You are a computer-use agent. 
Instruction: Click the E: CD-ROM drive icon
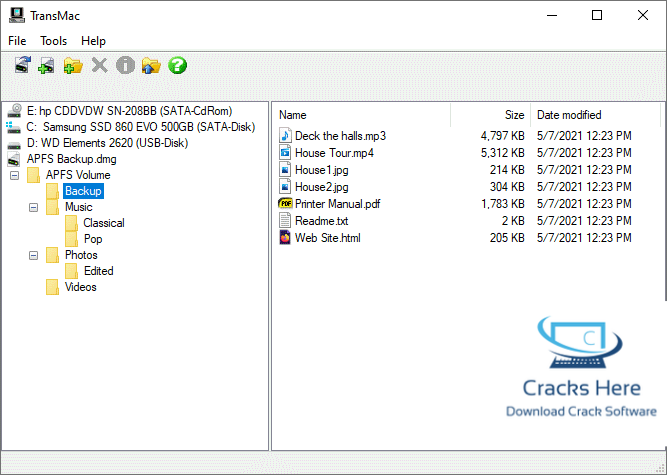(x=14, y=111)
